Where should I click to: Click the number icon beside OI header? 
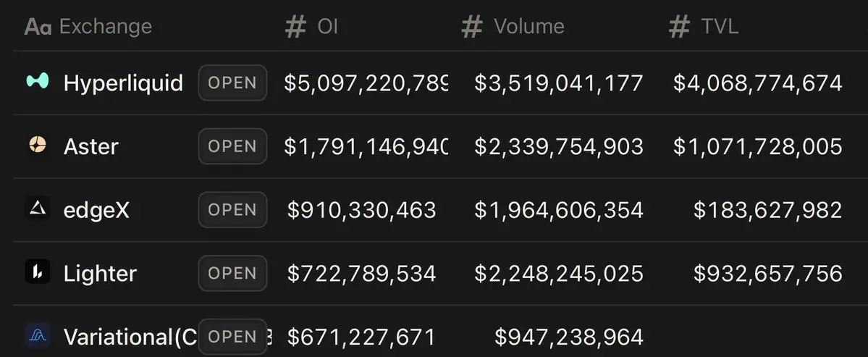pyautogui.click(x=295, y=27)
